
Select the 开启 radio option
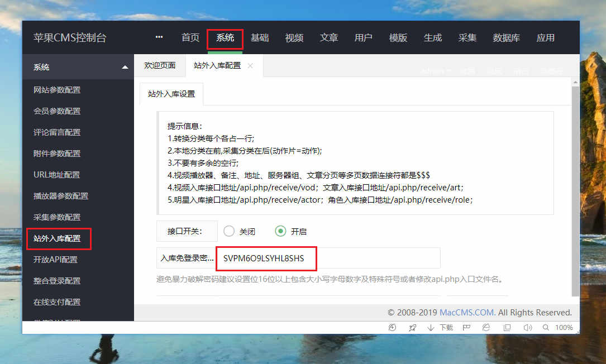(x=280, y=231)
